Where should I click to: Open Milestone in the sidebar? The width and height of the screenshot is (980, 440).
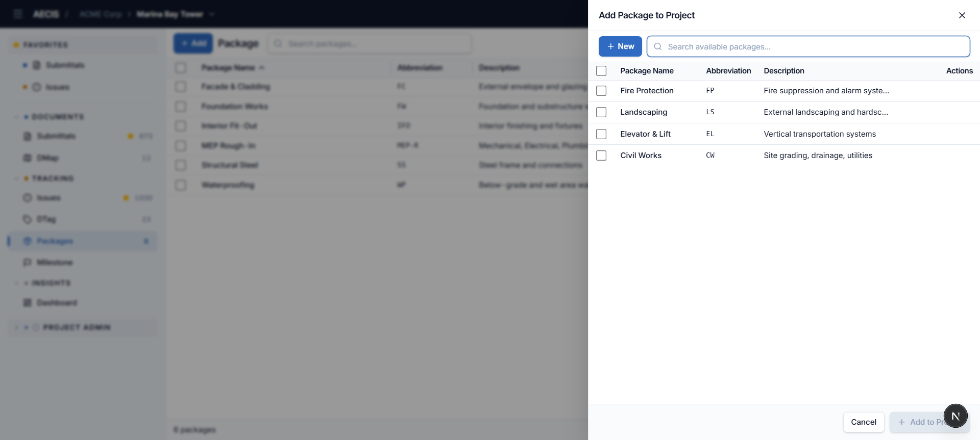pos(55,263)
